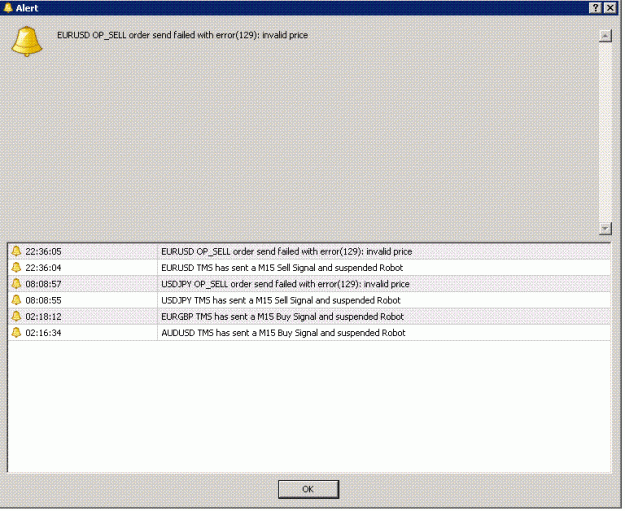Select the USDJPY TMS M15 Sell Signal message
The width and height of the screenshot is (625, 511).
(x=282, y=302)
